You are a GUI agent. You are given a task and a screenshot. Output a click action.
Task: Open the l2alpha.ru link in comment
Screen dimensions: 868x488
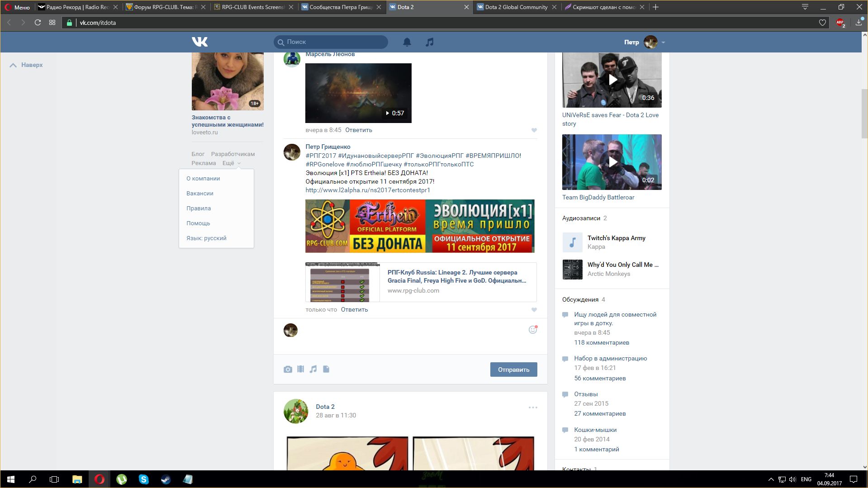368,190
